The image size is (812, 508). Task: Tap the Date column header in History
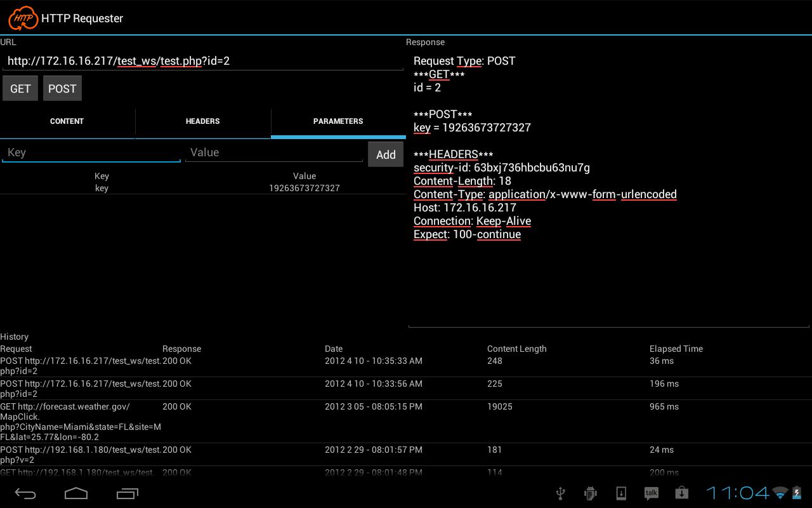(334, 349)
